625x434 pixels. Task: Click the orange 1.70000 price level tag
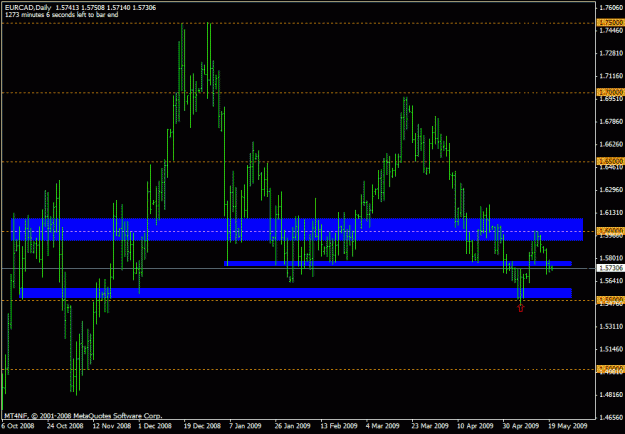click(x=611, y=92)
